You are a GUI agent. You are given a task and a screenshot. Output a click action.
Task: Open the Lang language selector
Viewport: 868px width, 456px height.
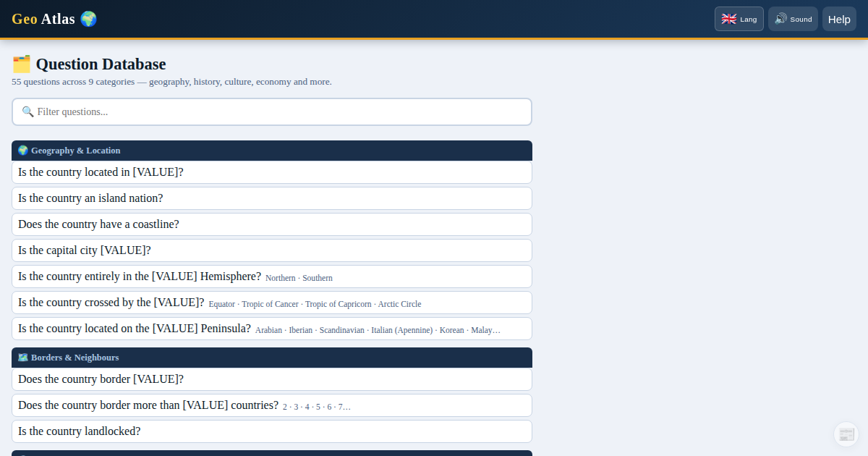point(739,19)
